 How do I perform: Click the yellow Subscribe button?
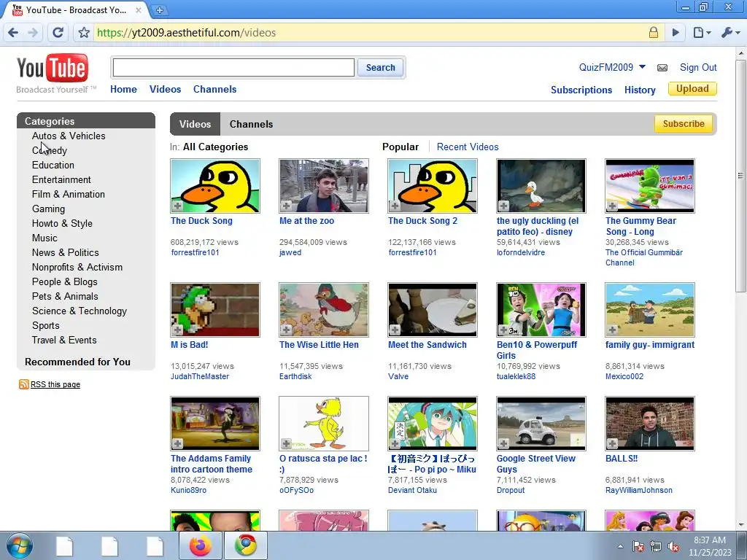[683, 124]
